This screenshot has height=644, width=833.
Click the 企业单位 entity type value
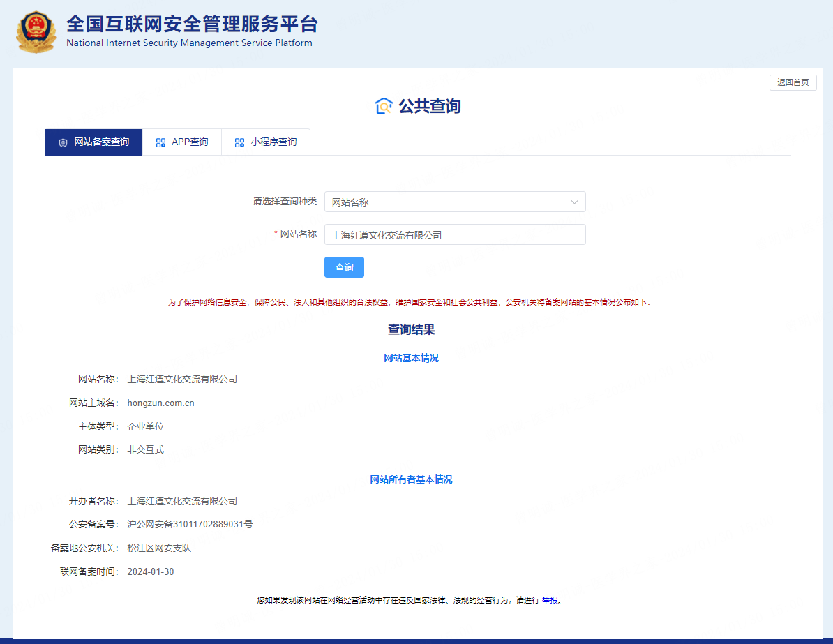tap(146, 427)
